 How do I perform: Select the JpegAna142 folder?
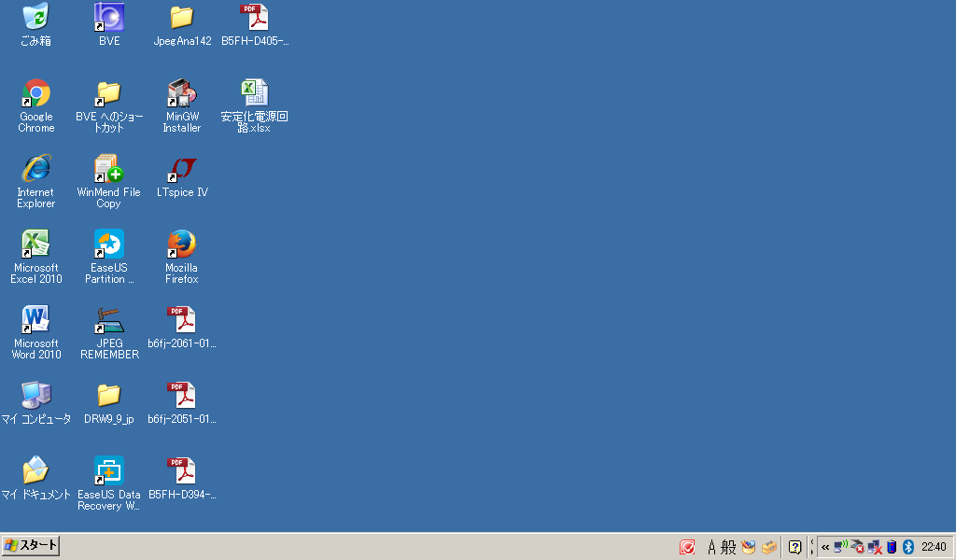click(181, 18)
